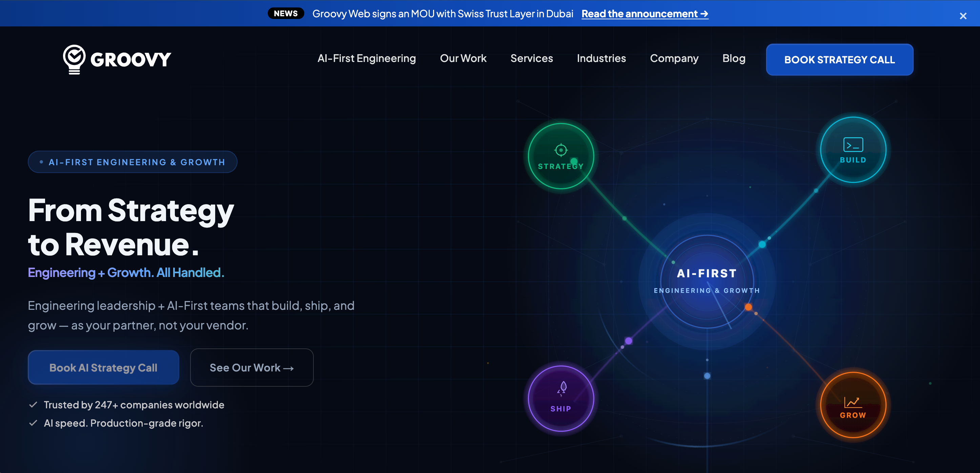980x473 pixels.
Task: Select the Build terminal icon node
Action: coord(853,150)
